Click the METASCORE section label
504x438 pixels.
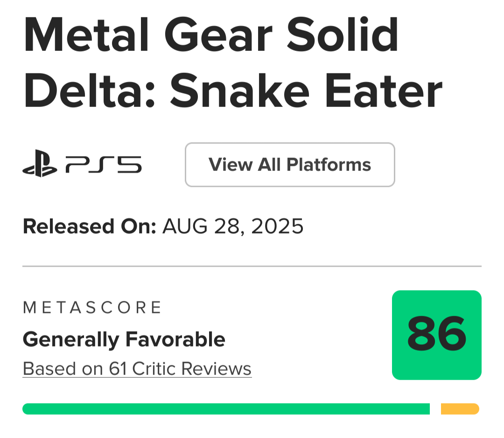pos(92,307)
